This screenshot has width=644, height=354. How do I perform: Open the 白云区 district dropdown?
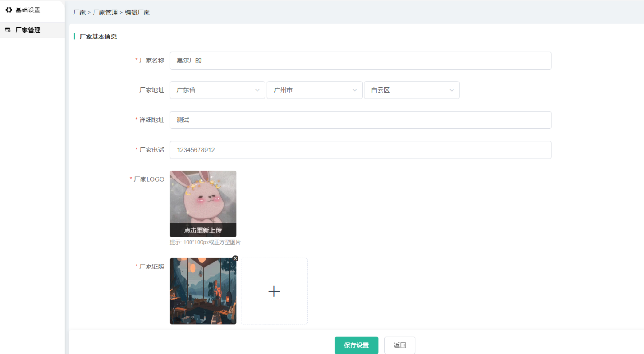412,90
